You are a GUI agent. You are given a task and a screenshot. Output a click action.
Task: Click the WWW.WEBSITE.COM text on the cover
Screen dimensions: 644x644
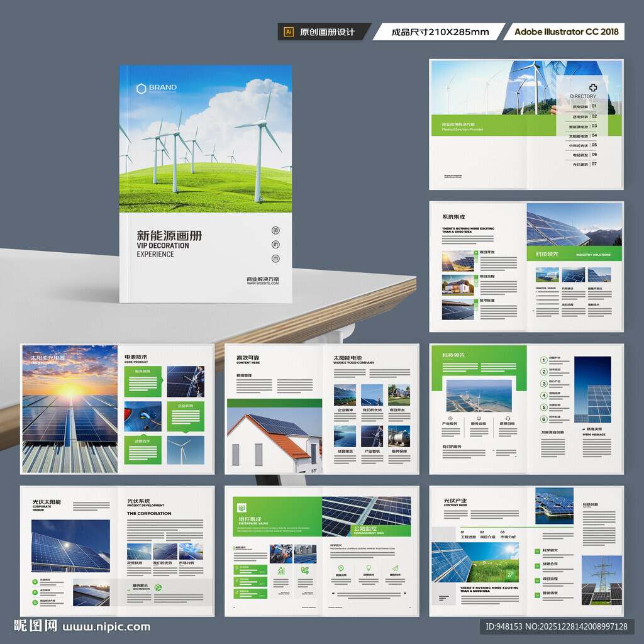[x=263, y=284]
